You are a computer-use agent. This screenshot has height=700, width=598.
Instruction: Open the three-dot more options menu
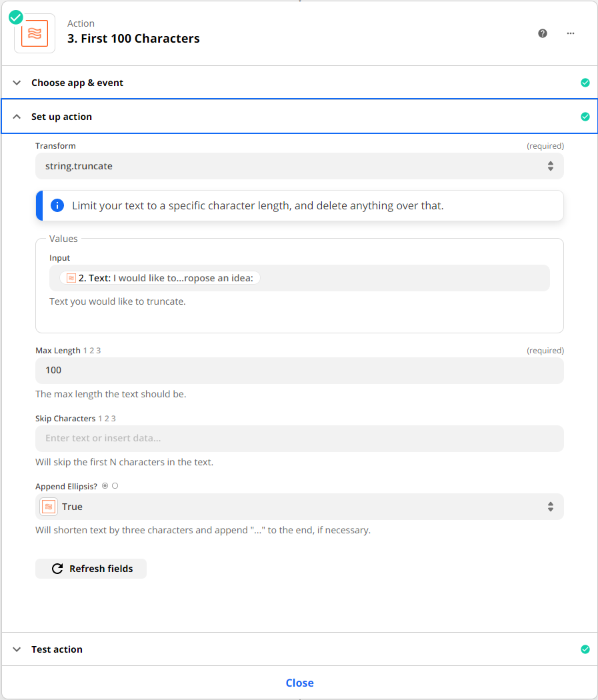pyautogui.click(x=571, y=33)
